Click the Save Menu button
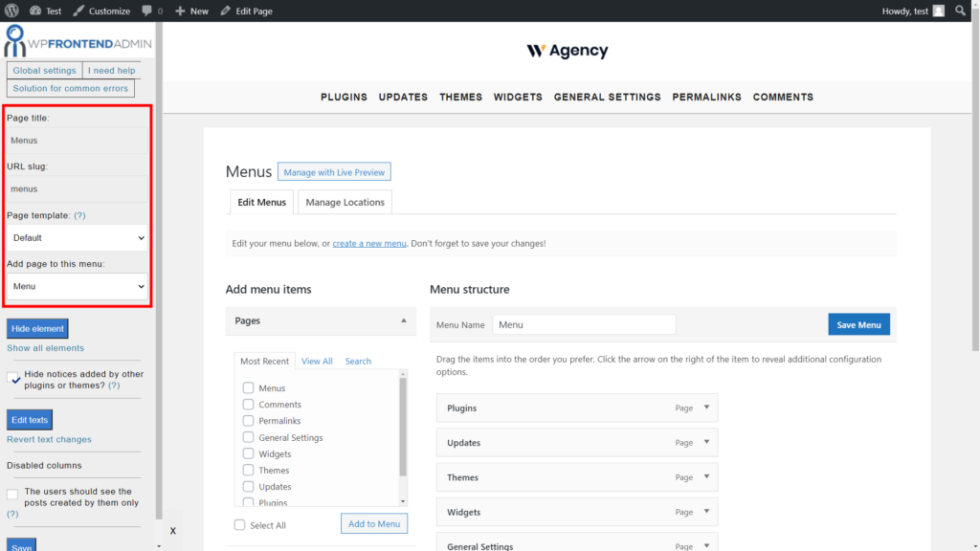 (858, 324)
